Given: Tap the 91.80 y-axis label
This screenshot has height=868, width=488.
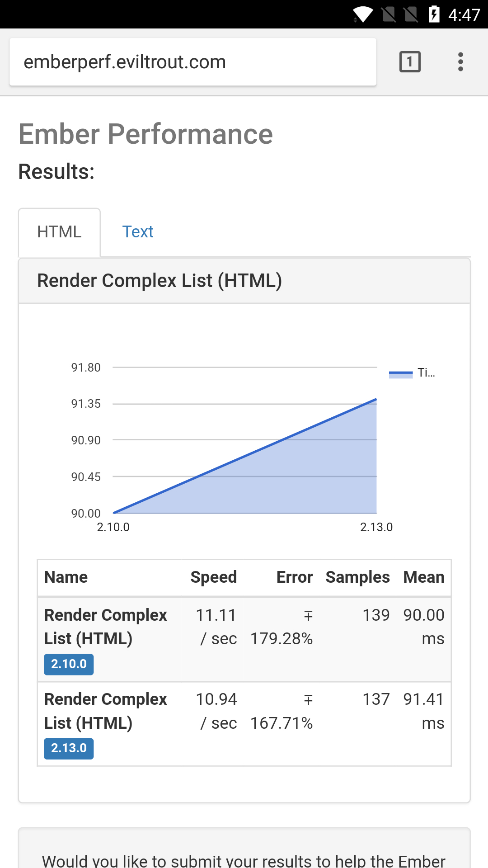Looking at the screenshot, I should [86, 368].
